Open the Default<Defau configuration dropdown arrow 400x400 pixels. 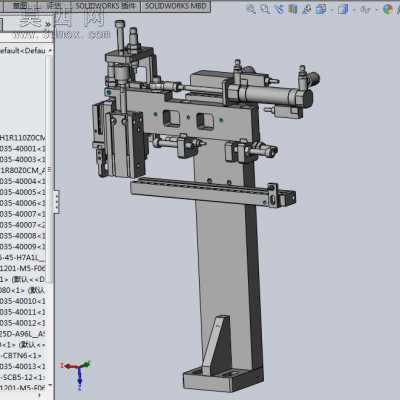(x=50, y=51)
